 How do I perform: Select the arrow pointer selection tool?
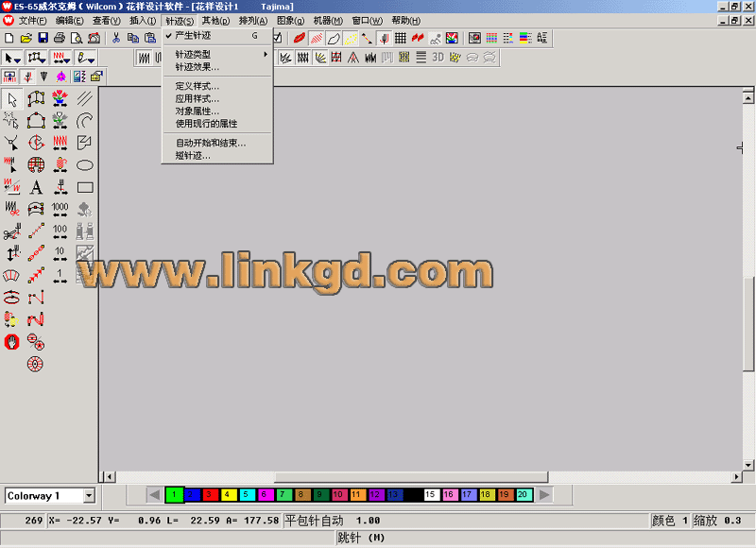12,99
